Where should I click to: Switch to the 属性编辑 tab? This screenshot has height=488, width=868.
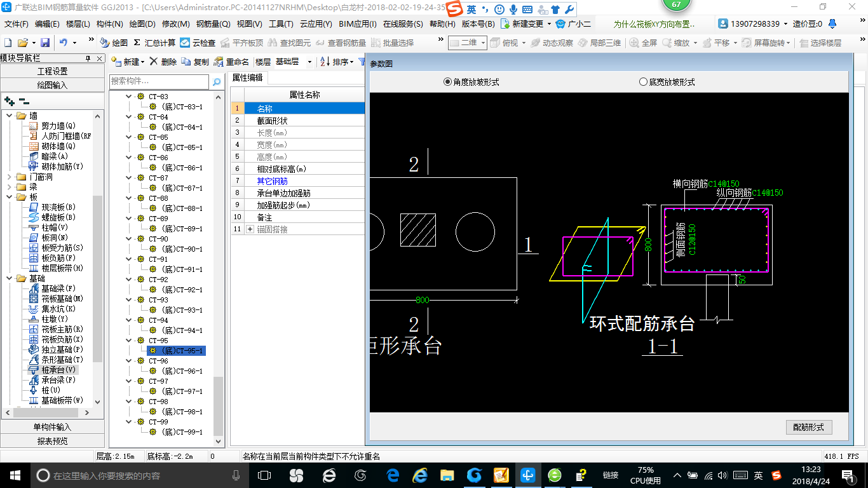coord(247,78)
